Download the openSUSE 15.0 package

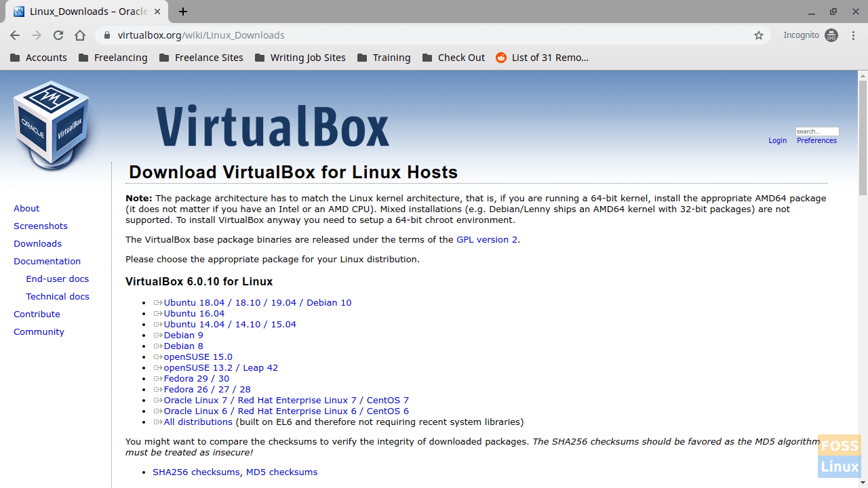pyautogui.click(x=193, y=357)
